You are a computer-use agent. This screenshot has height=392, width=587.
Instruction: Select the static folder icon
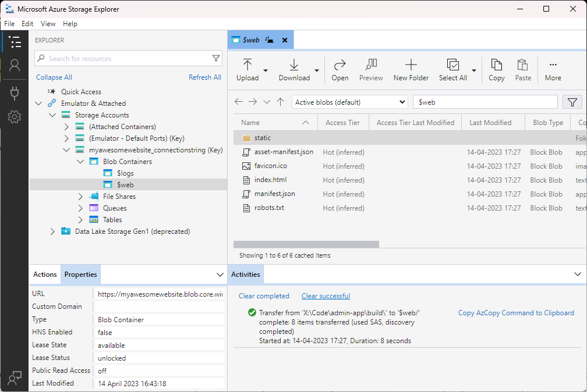click(246, 138)
